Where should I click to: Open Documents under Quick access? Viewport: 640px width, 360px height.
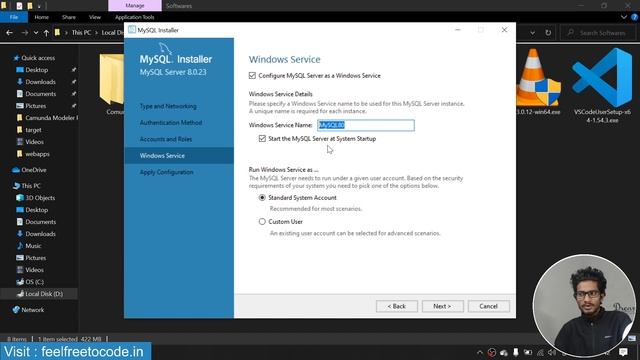click(x=40, y=94)
